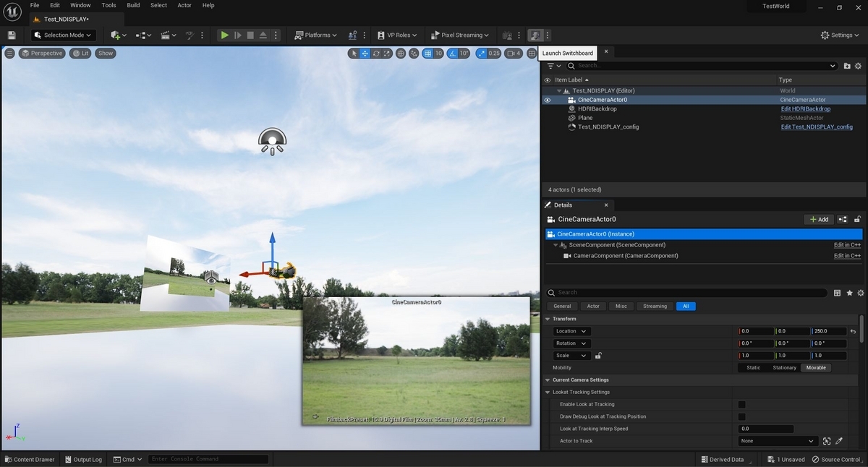Click the Save icon in the toolbar
This screenshot has height=467, width=868.
pyautogui.click(x=12, y=35)
